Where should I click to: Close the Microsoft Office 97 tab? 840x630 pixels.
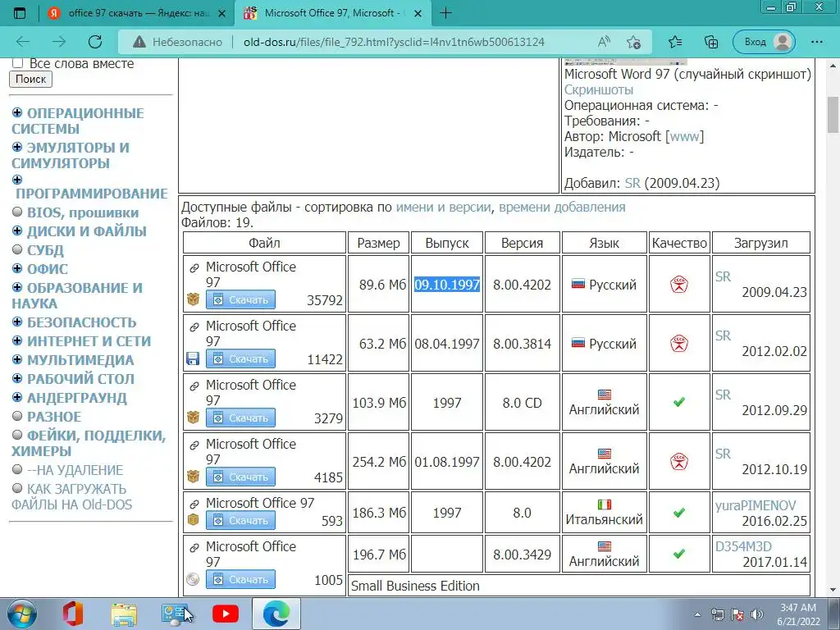coord(418,13)
